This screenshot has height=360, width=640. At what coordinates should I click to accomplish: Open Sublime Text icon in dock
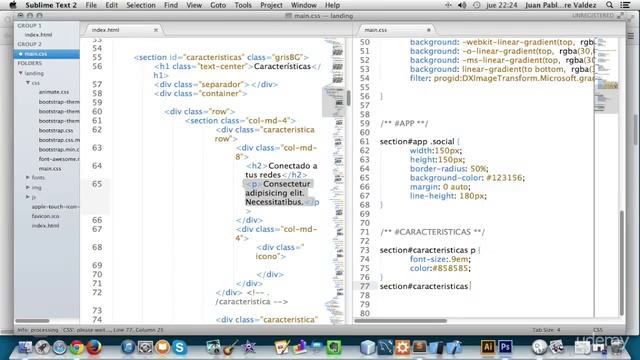point(419,347)
